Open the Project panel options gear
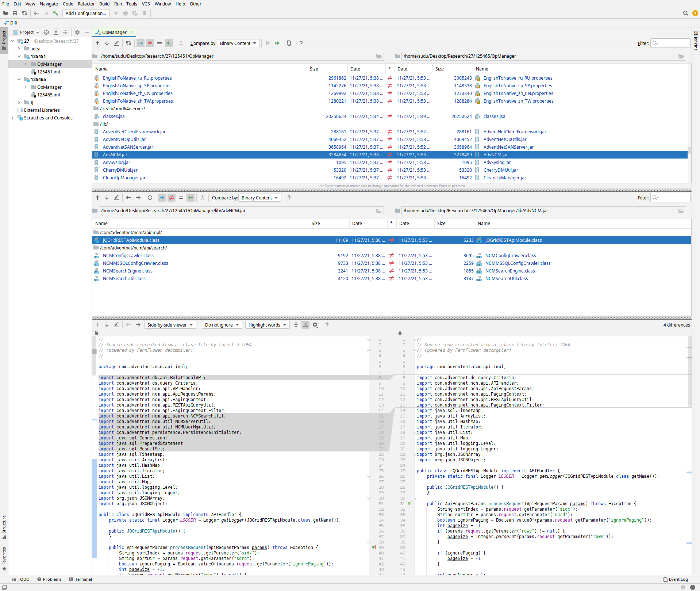The image size is (700, 591). 77,32
